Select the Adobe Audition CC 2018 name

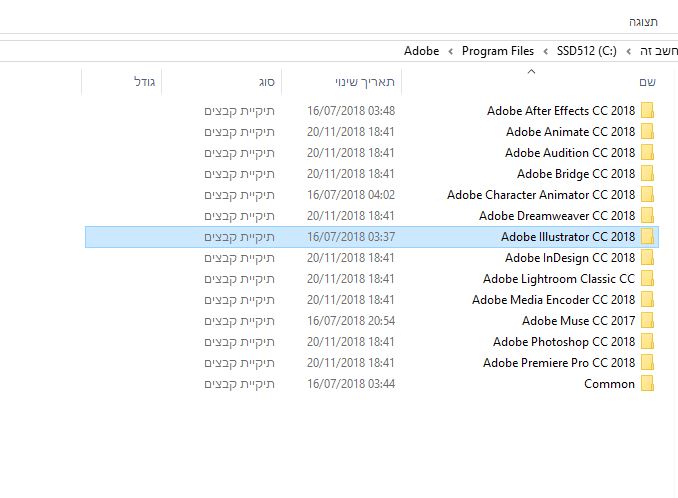coord(570,153)
